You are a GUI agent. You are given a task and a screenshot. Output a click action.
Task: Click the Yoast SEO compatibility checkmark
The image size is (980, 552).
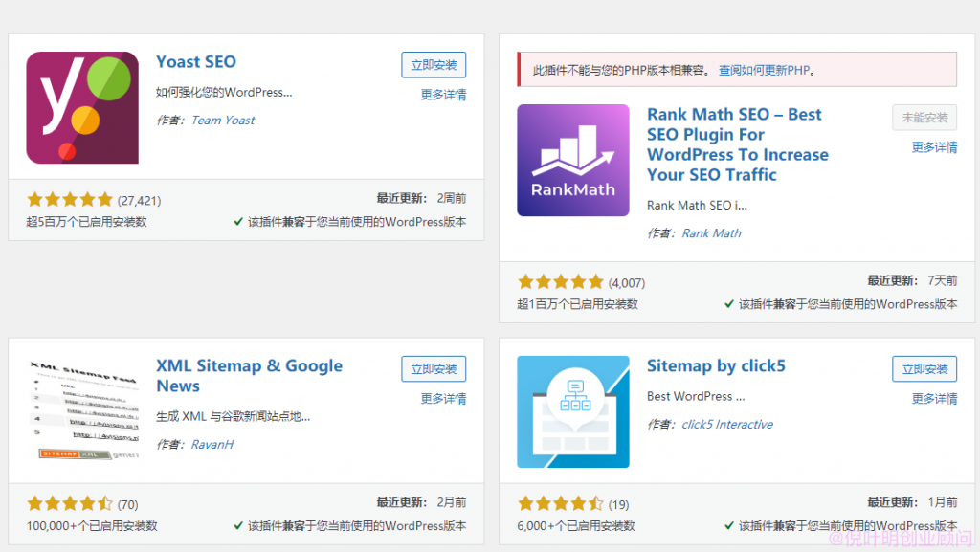click(237, 222)
